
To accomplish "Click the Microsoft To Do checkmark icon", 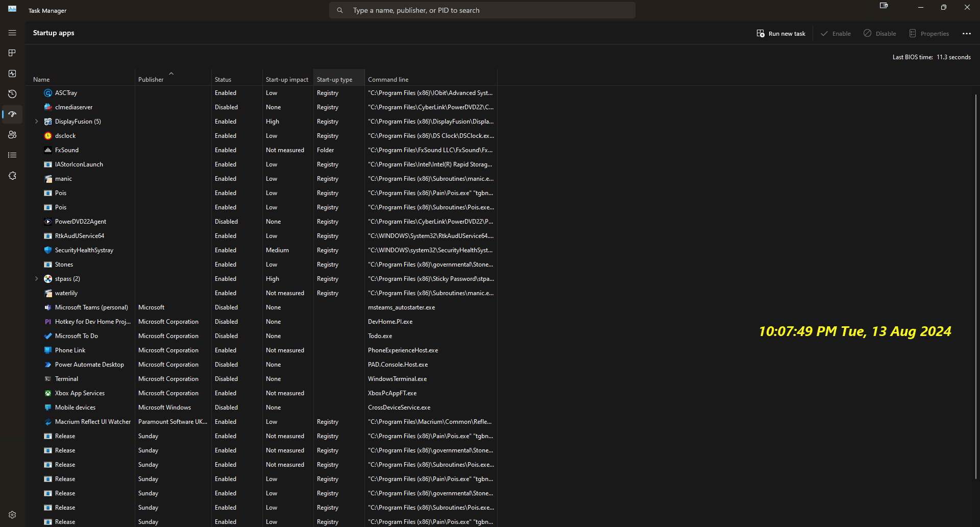I will coord(48,336).
